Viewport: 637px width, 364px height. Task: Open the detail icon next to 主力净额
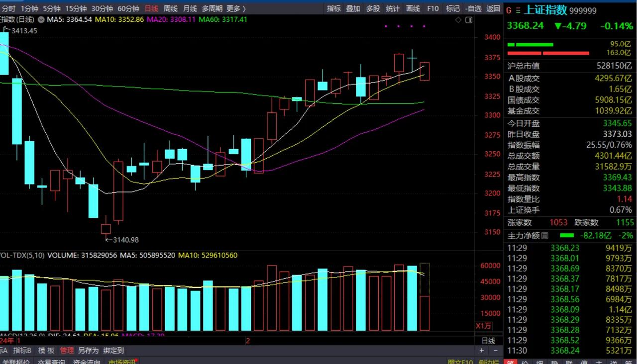click(545, 235)
